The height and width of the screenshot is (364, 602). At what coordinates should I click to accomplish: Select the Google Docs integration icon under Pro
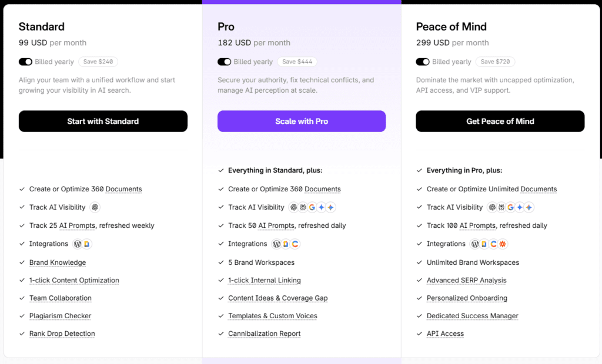pos(286,244)
